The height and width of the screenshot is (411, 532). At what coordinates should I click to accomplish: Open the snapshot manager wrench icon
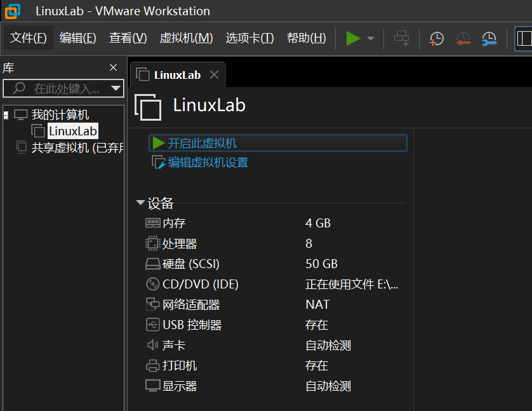tap(489, 39)
